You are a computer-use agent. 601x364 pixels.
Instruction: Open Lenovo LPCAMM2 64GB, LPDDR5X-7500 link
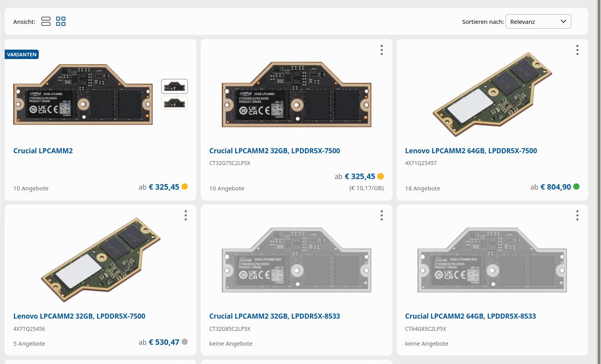pyautogui.click(x=471, y=151)
